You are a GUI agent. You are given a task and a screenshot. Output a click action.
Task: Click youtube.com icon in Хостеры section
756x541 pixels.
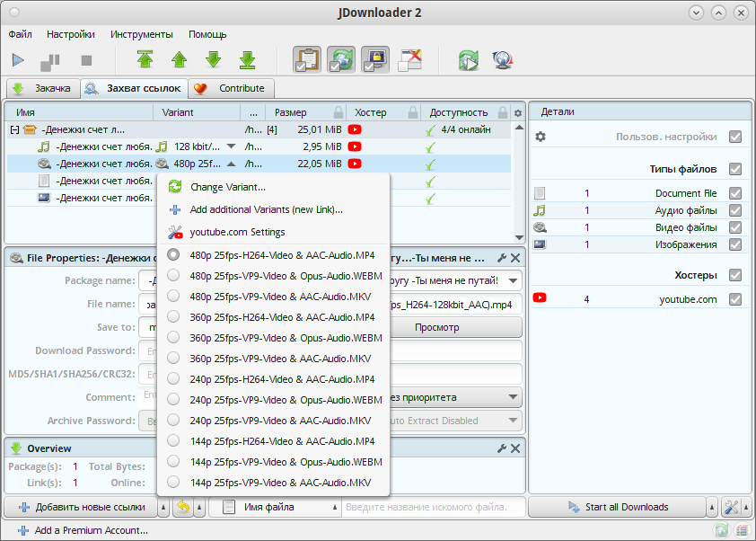[x=540, y=297]
